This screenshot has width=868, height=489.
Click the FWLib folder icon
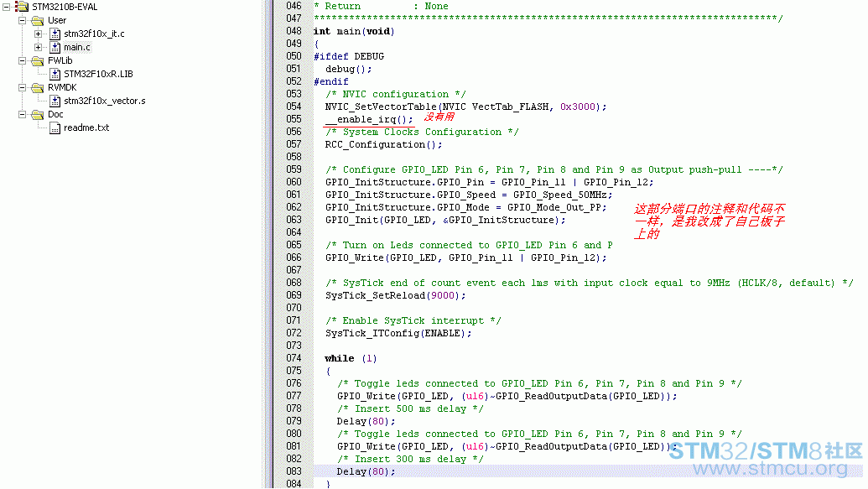[38, 61]
